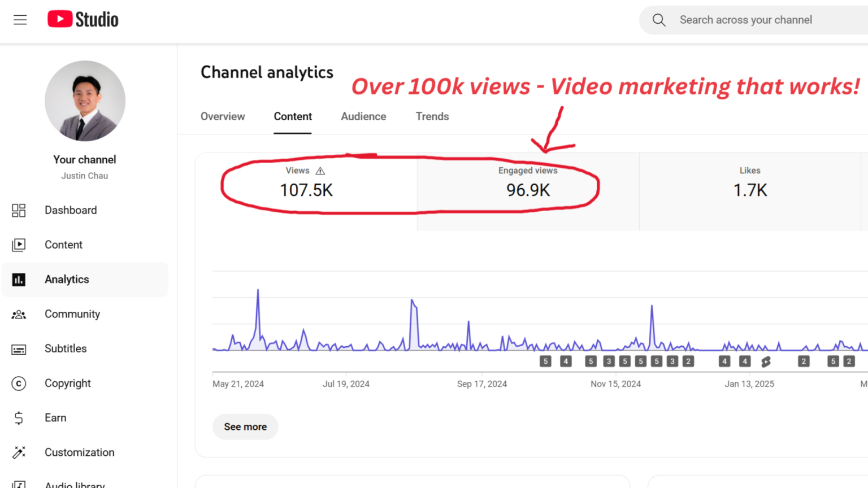Open the hamburger navigation menu
Screen dimensions: 868x488
click(x=20, y=20)
